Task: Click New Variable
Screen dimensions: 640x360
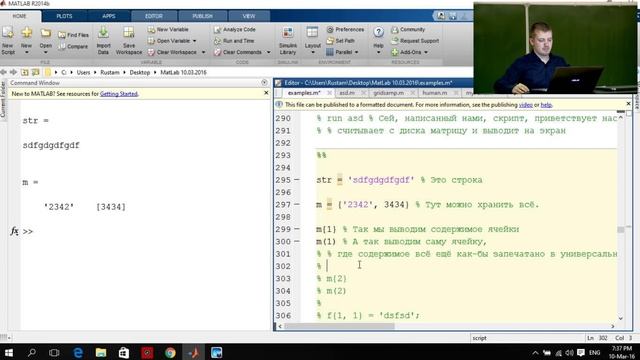Action: (168, 29)
